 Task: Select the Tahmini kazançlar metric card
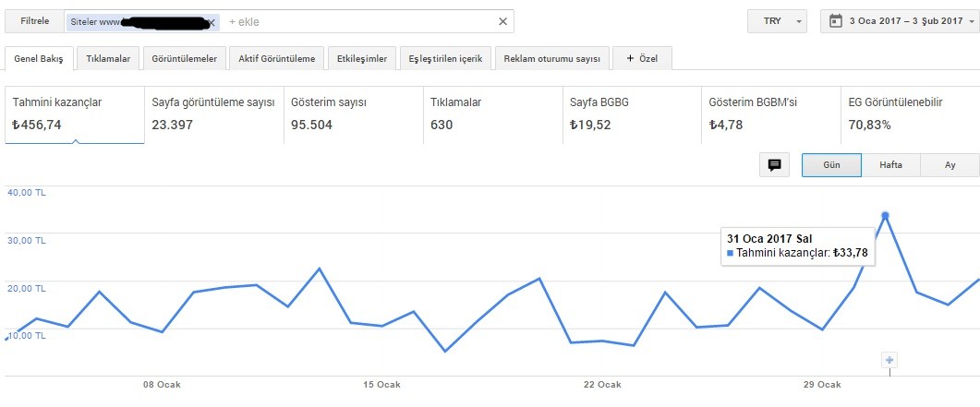coord(75,114)
